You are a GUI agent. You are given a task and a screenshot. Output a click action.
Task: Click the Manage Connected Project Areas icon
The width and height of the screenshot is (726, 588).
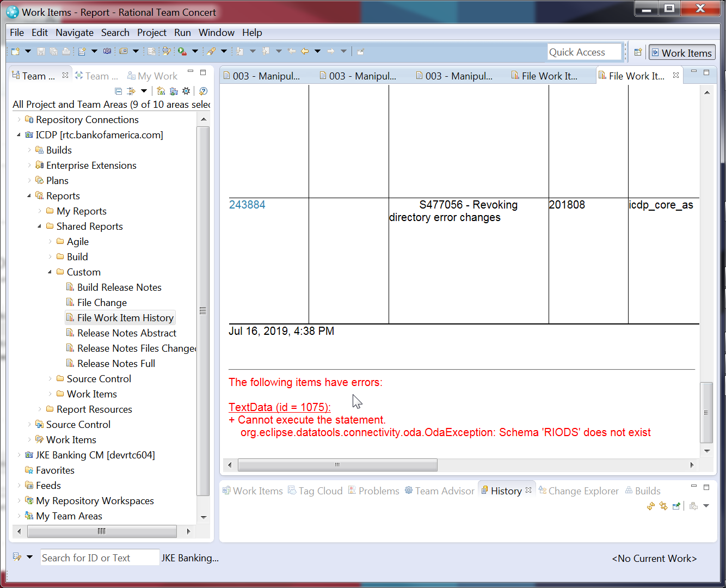[x=161, y=91]
